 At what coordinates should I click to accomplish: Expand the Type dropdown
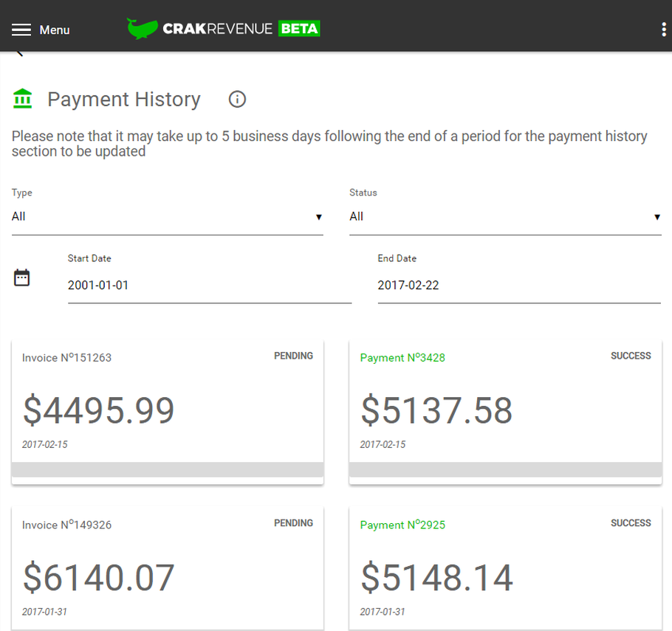click(x=167, y=217)
